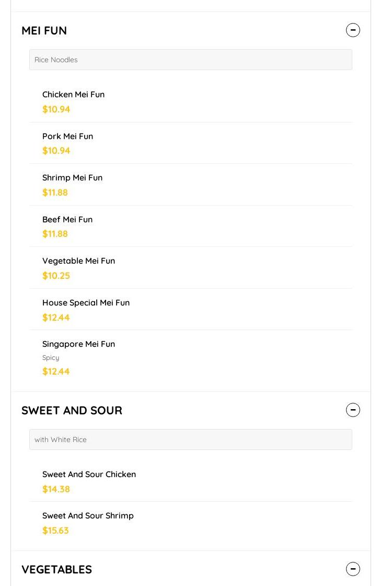Image resolution: width=392 pixels, height=586 pixels.
Task: Select House Special Mei Fun
Action: point(86,303)
